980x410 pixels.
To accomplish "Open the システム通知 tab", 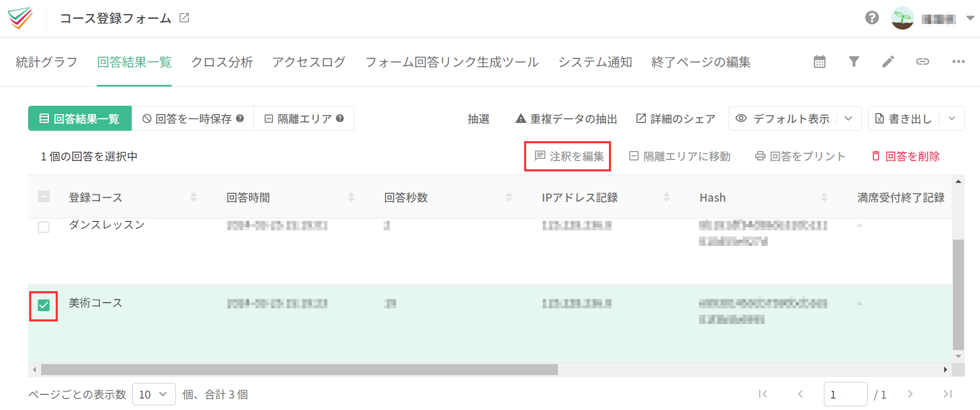I will pyautogui.click(x=595, y=62).
